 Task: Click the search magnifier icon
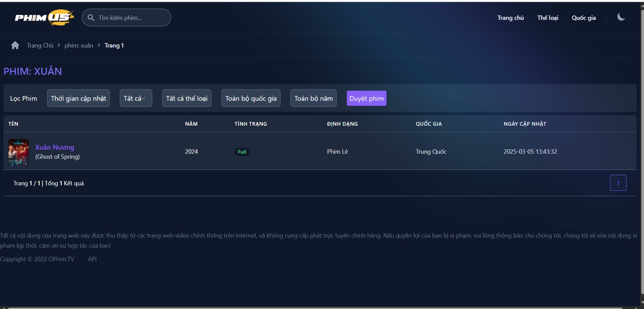pyautogui.click(x=91, y=18)
